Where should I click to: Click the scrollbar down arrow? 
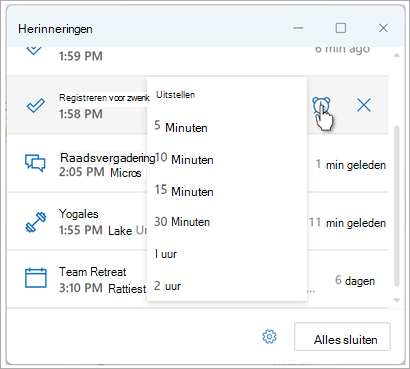396,300
